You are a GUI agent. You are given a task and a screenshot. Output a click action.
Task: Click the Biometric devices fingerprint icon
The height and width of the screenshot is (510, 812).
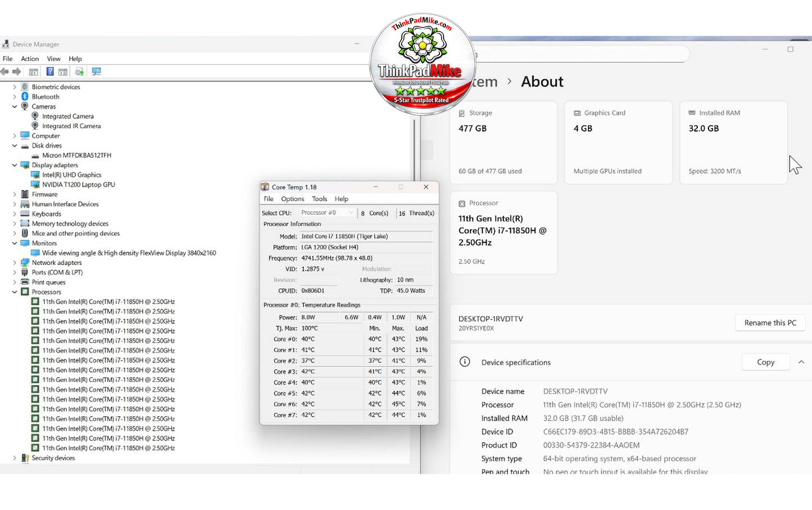[25, 87]
